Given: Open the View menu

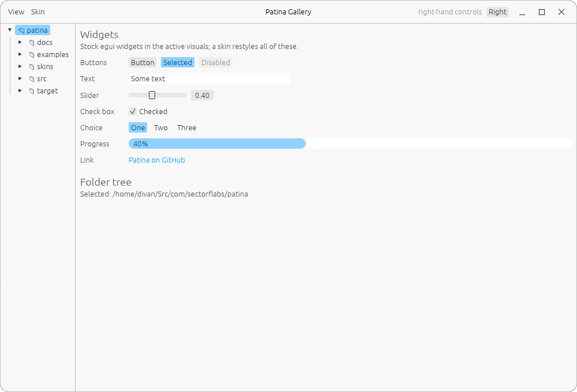Looking at the screenshot, I should click(16, 12).
